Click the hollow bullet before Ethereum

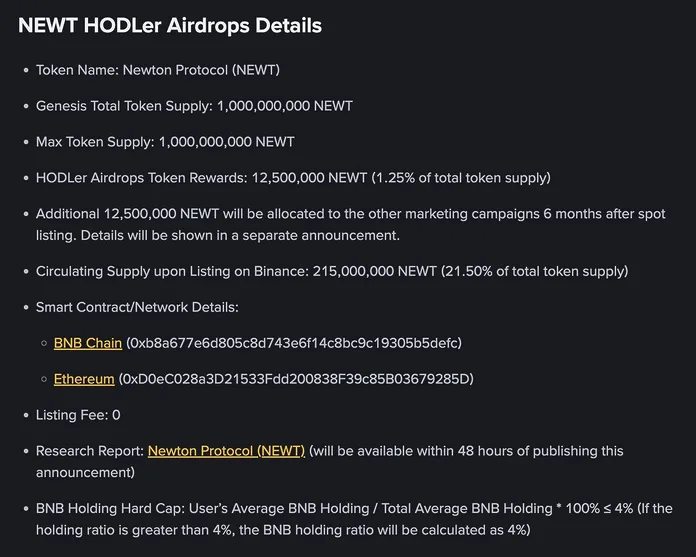(44, 379)
